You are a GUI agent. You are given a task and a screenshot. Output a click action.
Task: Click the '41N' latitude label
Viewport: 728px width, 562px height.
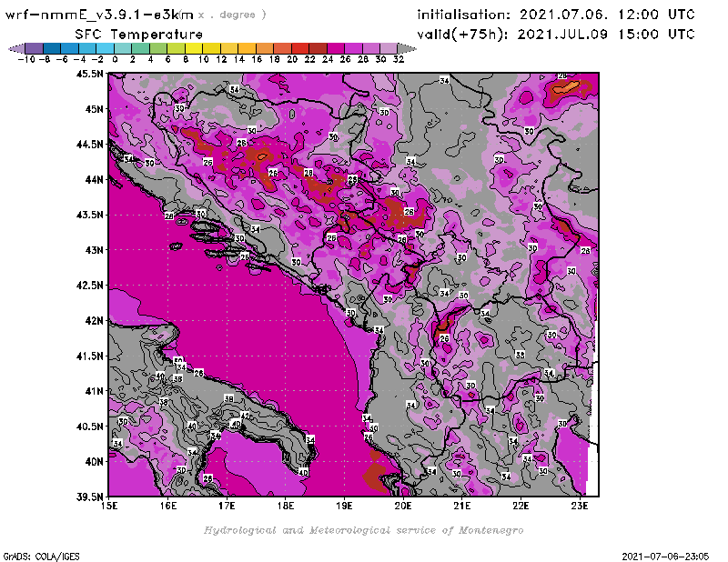click(95, 391)
